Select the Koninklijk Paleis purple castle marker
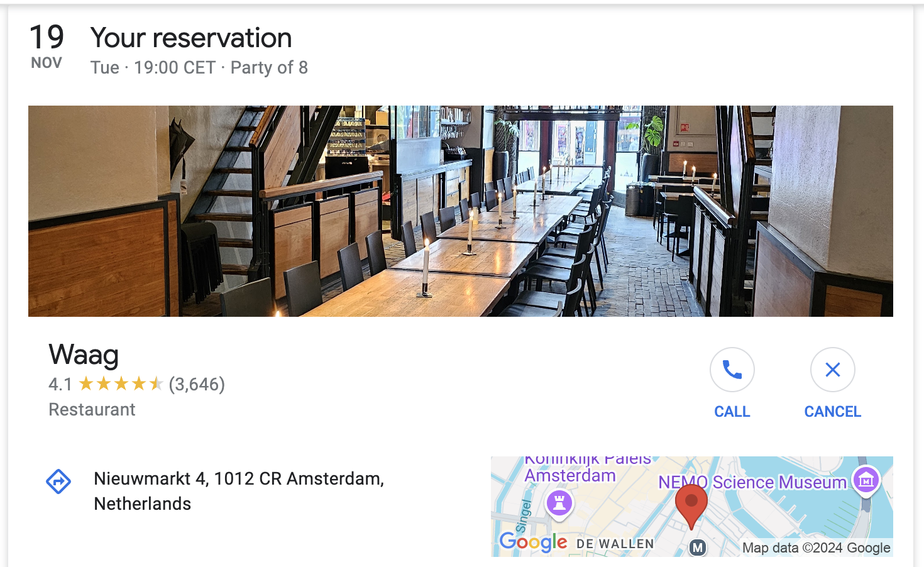 tap(559, 503)
